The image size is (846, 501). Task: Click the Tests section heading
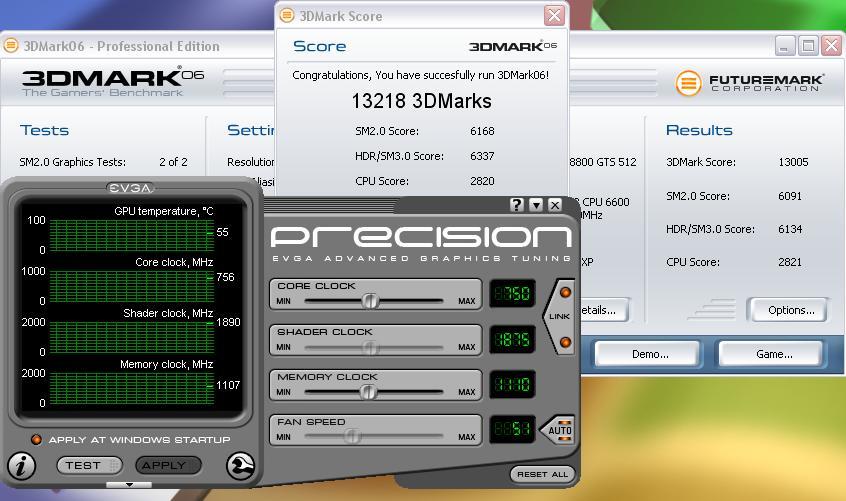click(44, 130)
